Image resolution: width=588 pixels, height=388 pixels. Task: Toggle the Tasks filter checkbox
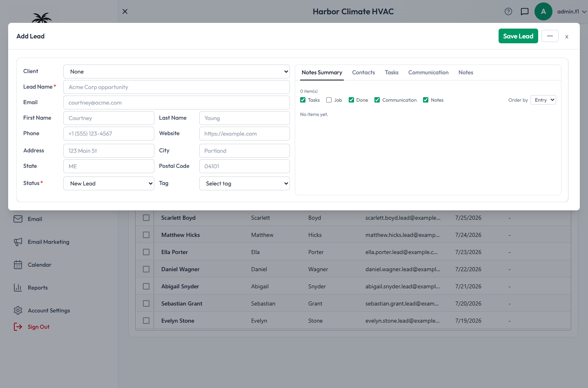coord(303,100)
